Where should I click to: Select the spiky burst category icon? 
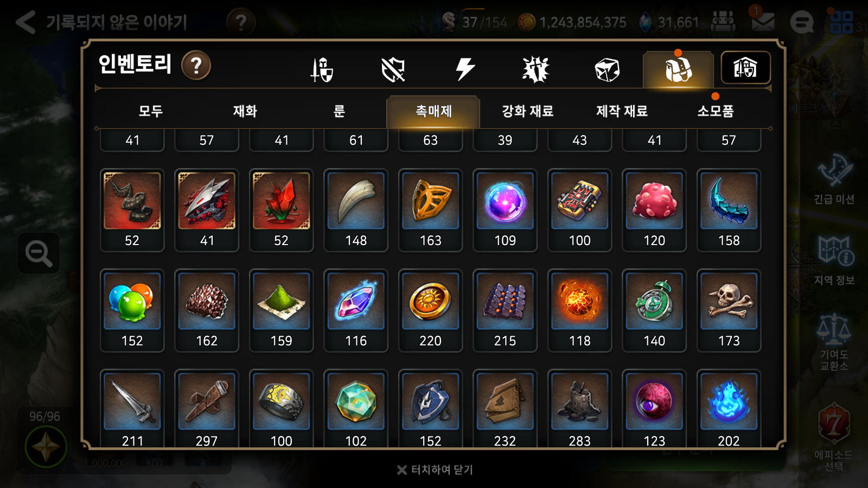(x=536, y=69)
